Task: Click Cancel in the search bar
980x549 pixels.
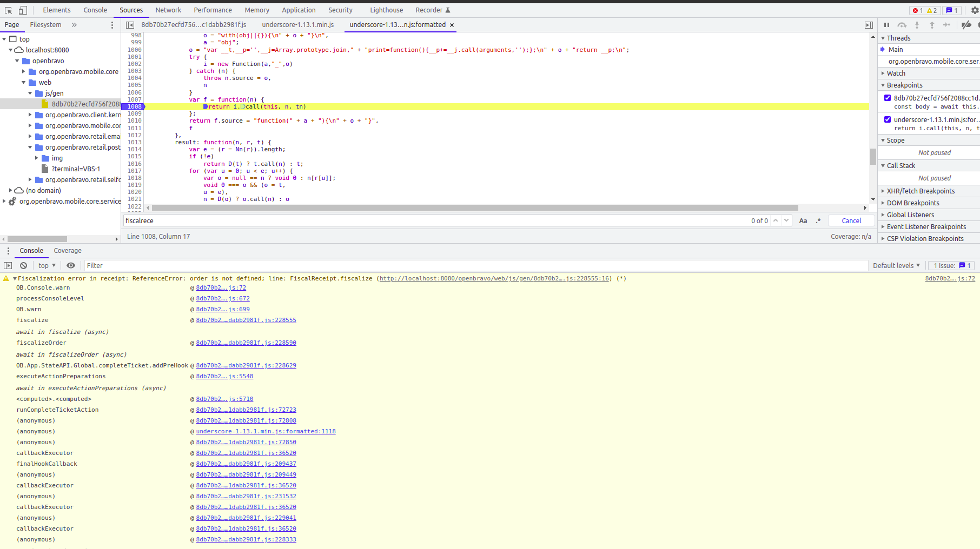Action: coord(851,220)
